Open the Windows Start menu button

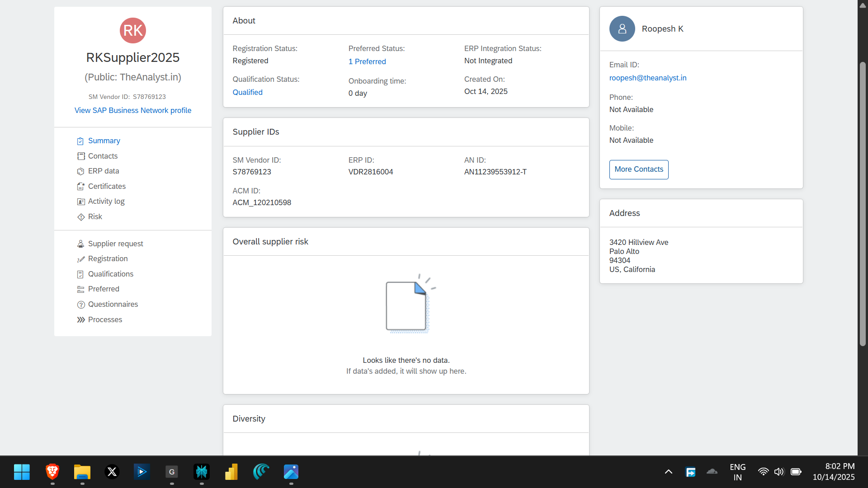tap(22, 472)
